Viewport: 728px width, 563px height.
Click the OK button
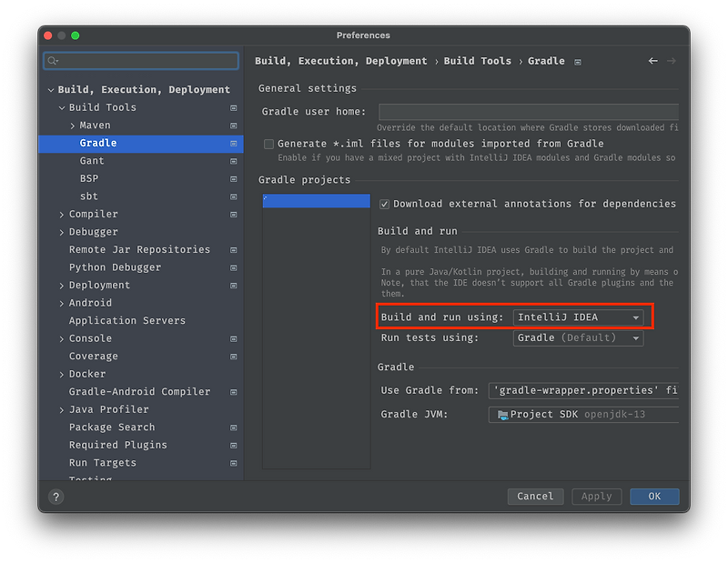(654, 497)
